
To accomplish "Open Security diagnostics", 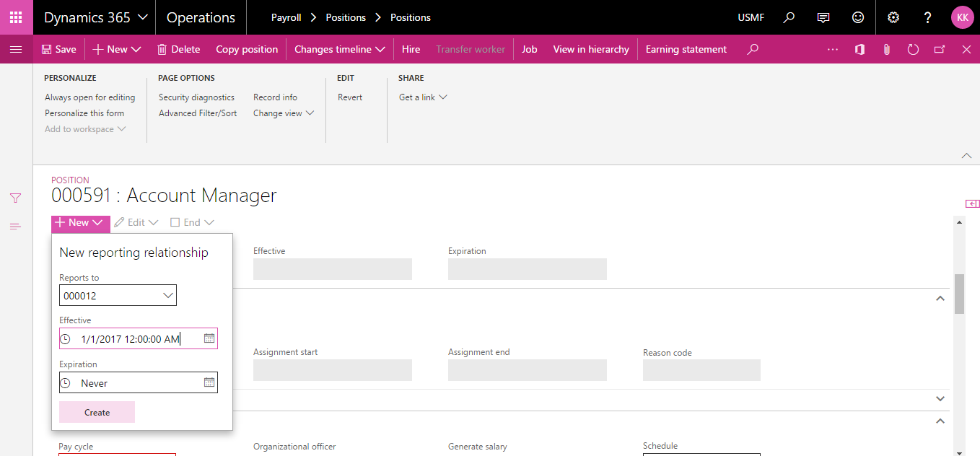I will pos(196,97).
